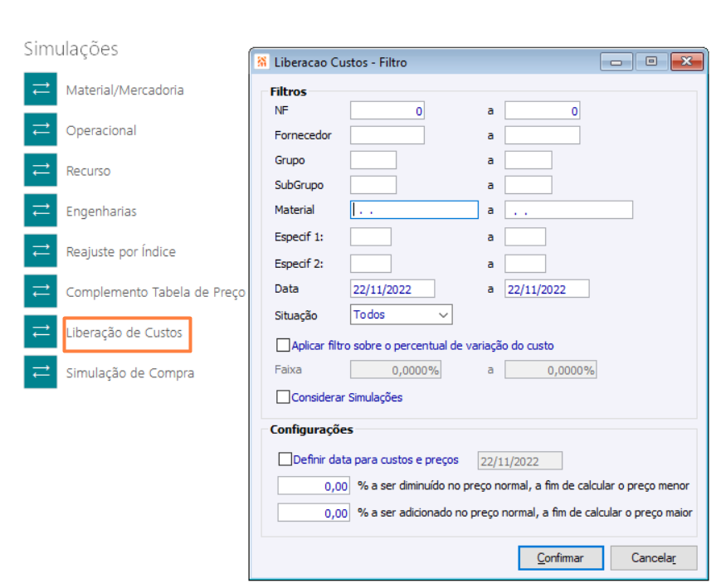721x588 pixels.
Task: Open Reajuste por Índice entry
Action: [121, 252]
